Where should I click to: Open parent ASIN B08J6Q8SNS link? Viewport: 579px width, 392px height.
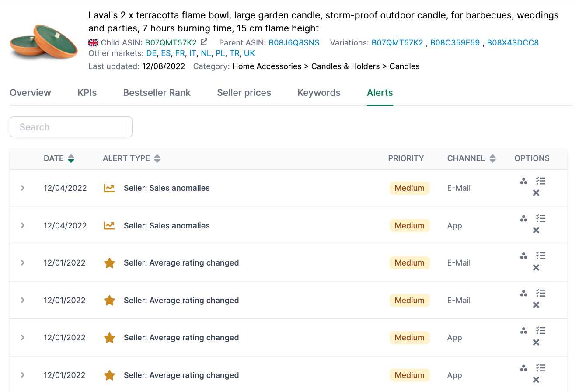click(294, 43)
